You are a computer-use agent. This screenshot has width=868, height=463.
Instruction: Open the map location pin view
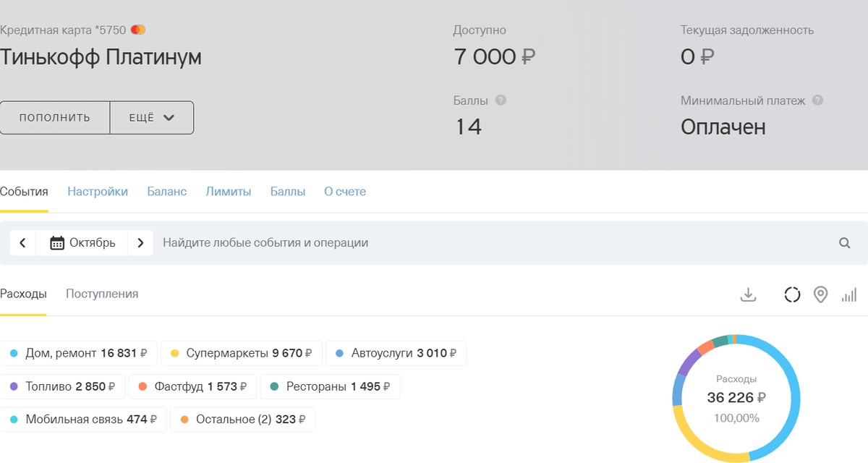(820, 294)
